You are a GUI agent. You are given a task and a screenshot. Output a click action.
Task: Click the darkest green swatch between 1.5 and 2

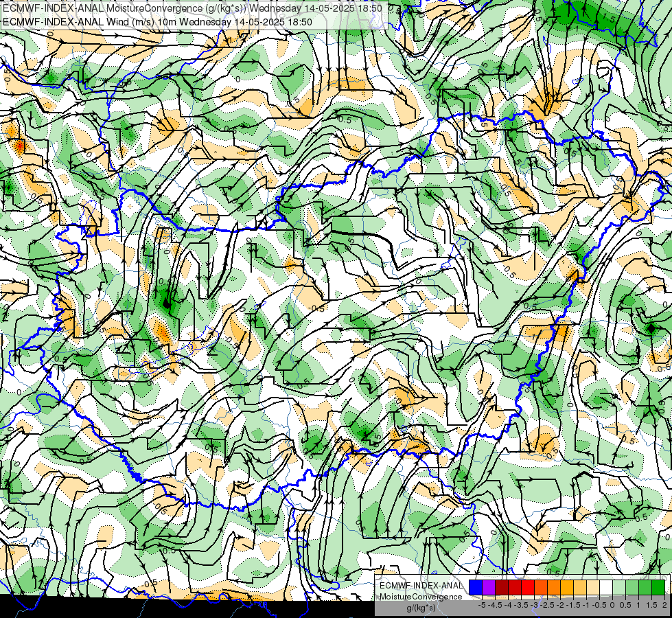click(658, 587)
